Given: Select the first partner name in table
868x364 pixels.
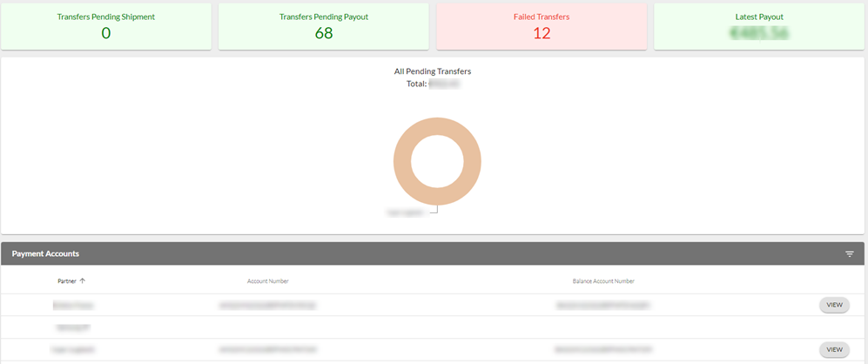Looking at the screenshot, I should pyautogui.click(x=73, y=306).
